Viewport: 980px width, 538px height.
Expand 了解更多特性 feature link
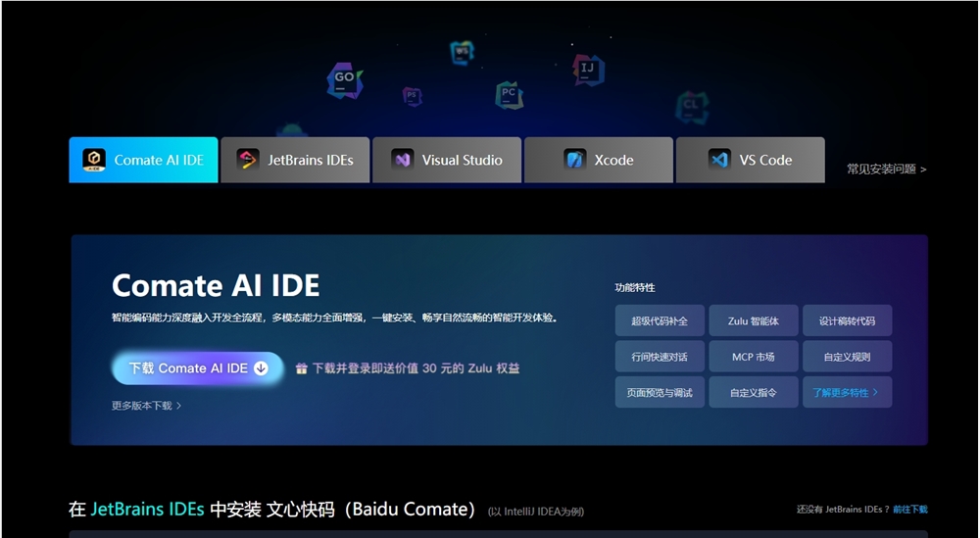point(846,392)
